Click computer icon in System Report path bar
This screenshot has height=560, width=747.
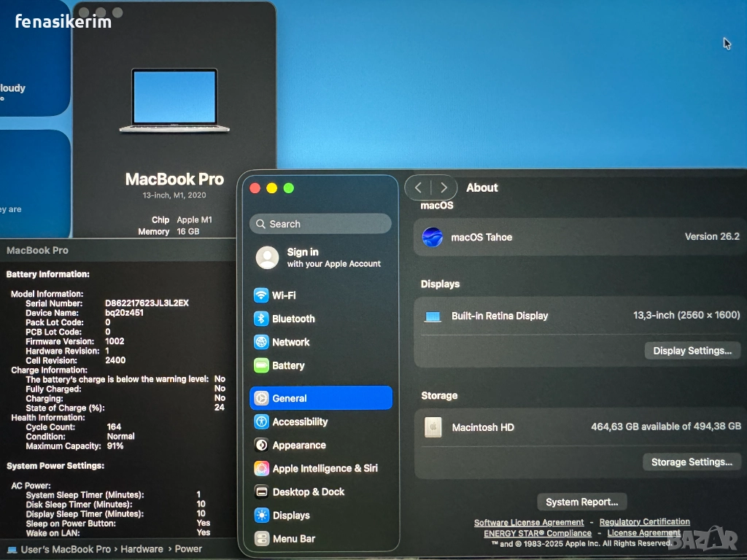pos(12,550)
